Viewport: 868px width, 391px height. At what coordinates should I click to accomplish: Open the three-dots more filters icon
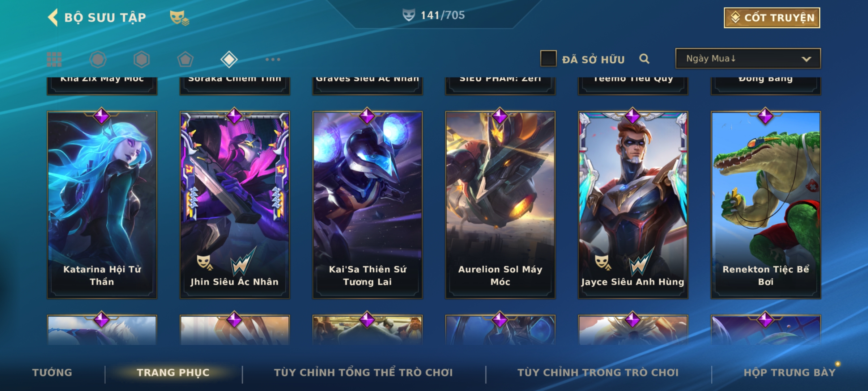(x=273, y=59)
